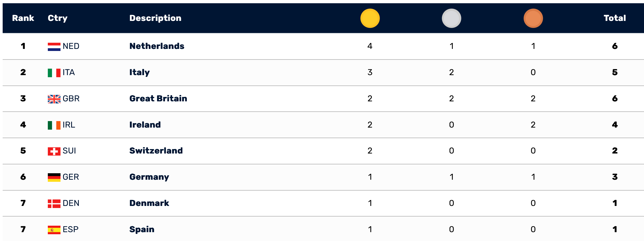Click the Total column header
The width and height of the screenshot is (644, 241).
coord(614,18)
